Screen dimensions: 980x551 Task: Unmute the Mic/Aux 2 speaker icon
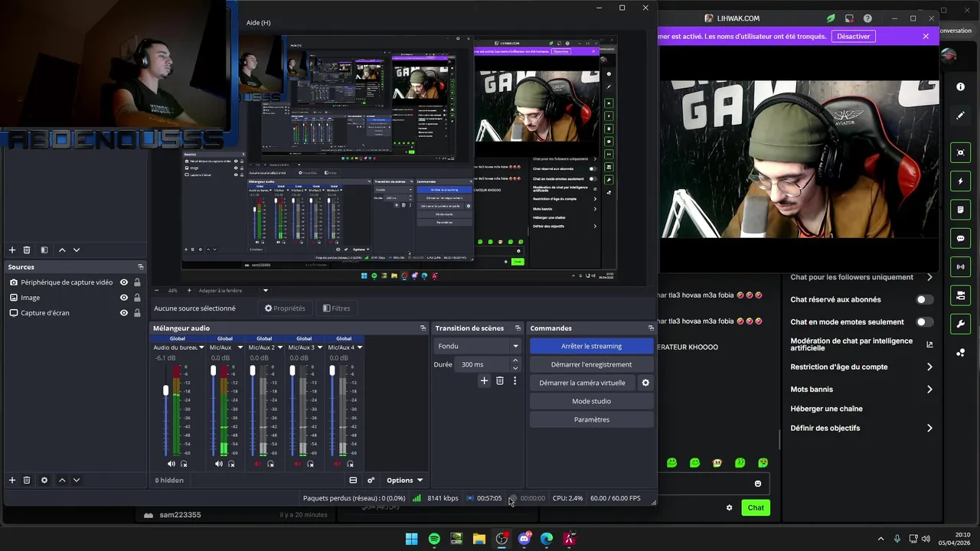[258, 464]
